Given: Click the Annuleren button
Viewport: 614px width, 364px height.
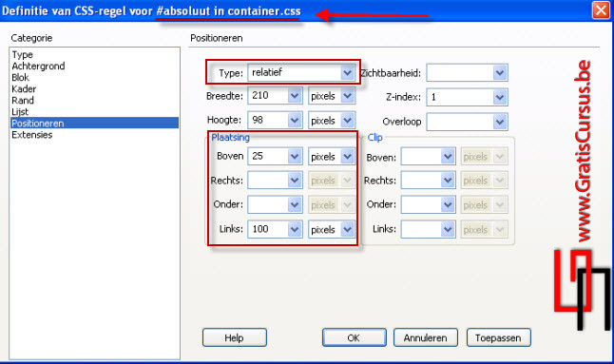Looking at the screenshot, I should pyautogui.click(x=425, y=337).
